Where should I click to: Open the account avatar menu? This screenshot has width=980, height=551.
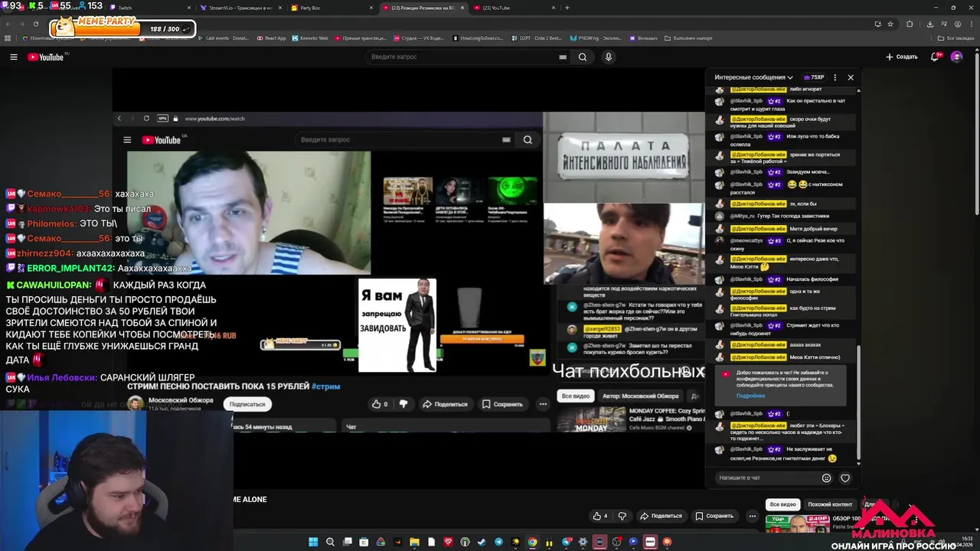(x=956, y=57)
